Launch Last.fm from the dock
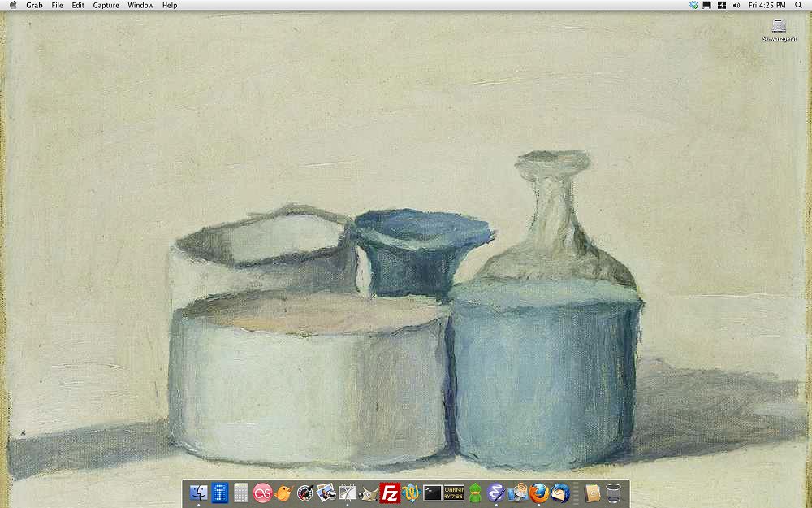The image size is (812, 508). point(262,493)
